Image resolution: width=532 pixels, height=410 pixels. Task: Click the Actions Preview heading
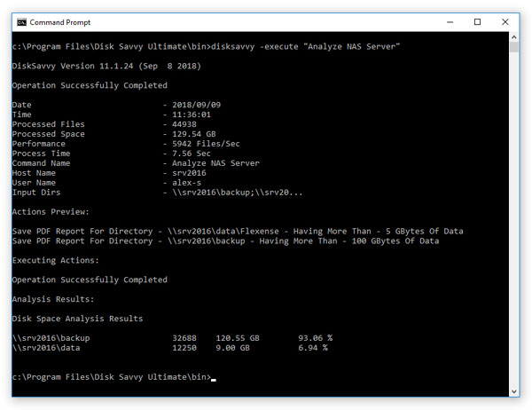(51, 212)
